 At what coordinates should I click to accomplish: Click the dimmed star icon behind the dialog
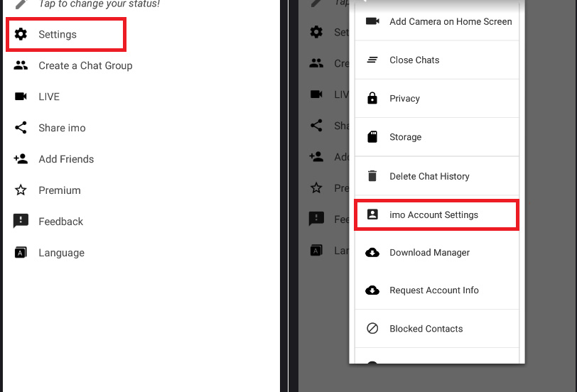(316, 188)
